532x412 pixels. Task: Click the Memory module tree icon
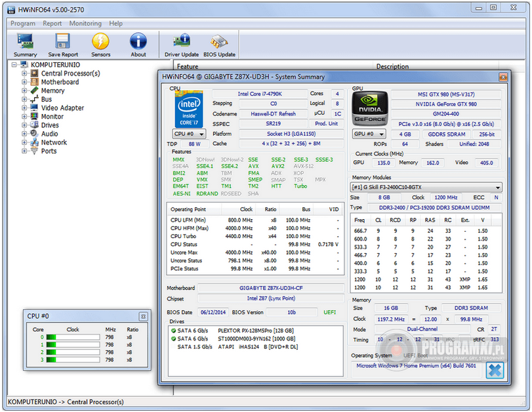(34, 91)
